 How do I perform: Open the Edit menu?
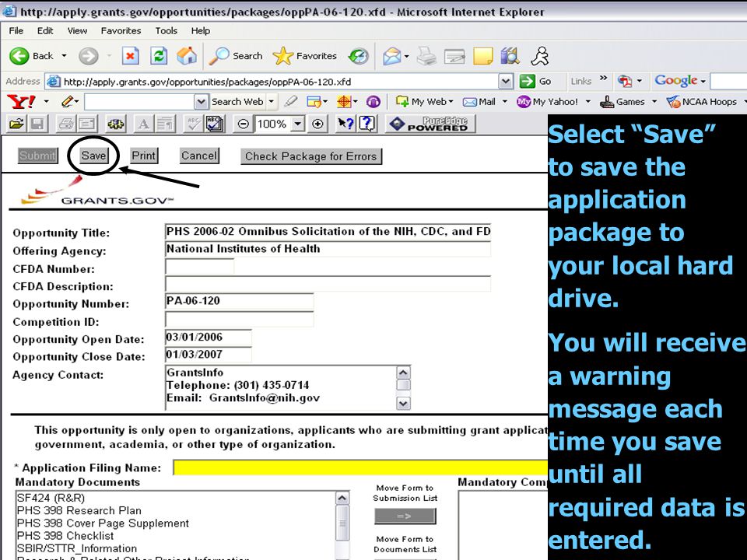tap(45, 30)
